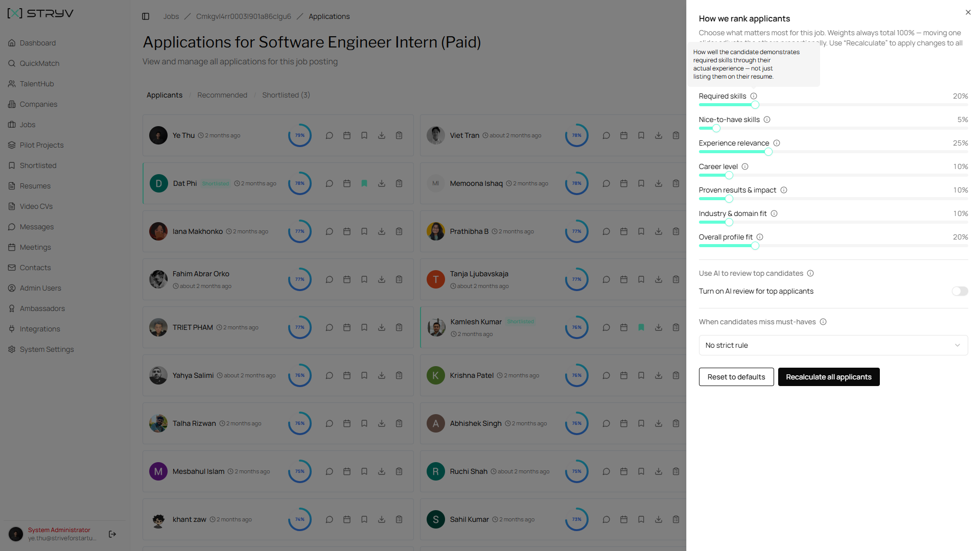Open the Industry & domain fit info icon
This screenshot has width=980, height=551.
click(774, 213)
